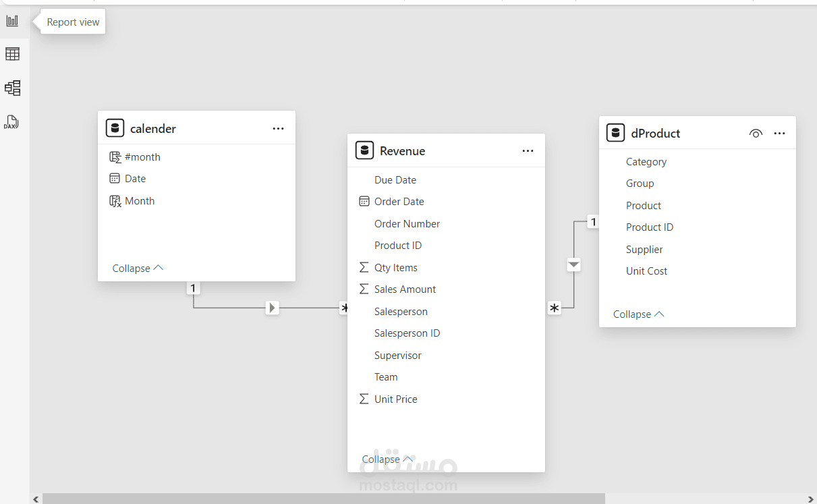
Task: Click the calender-to-Revenue relationship direction arrow
Action: (272, 308)
